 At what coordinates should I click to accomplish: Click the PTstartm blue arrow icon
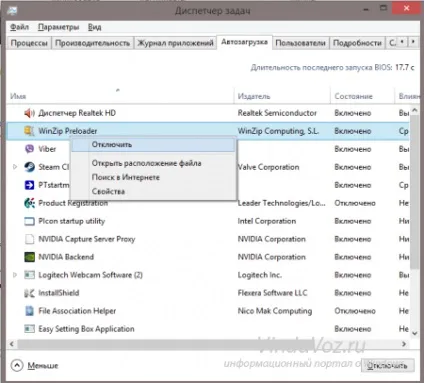point(29,185)
